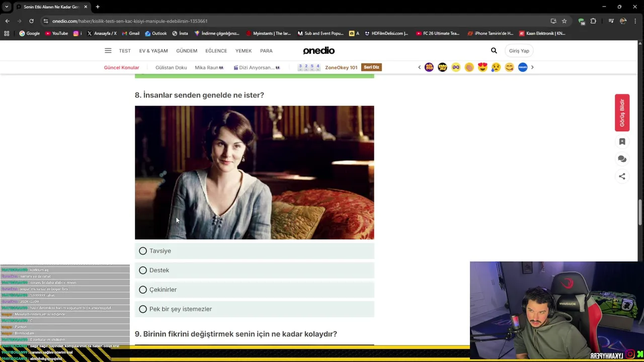Click the Güncel Konular label
The width and height of the screenshot is (644, 362).
click(x=121, y=67)
